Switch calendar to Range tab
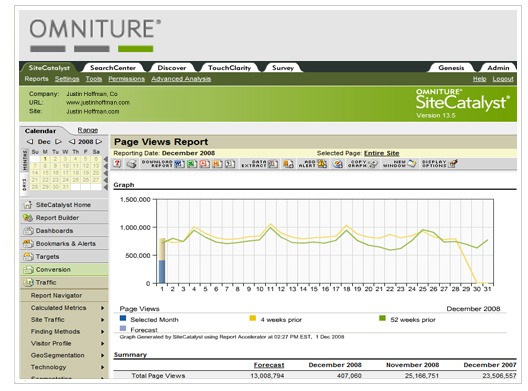Image resolution: width=528 pixels, height=391 pixels. pos(88,130)
